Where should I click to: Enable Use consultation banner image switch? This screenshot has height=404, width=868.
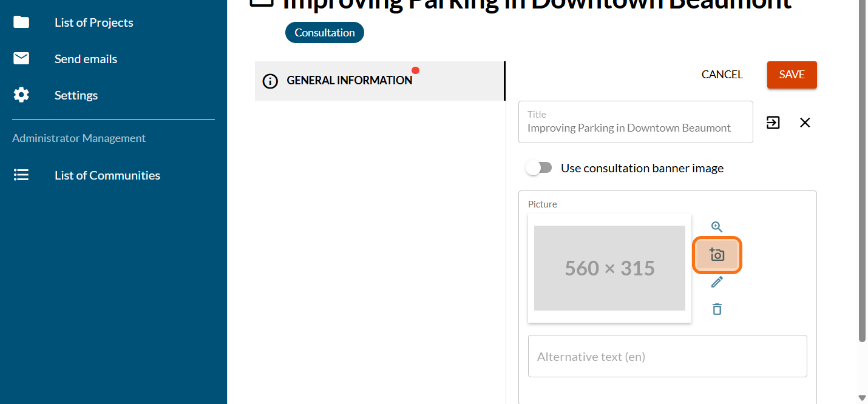tap(539, 168)
